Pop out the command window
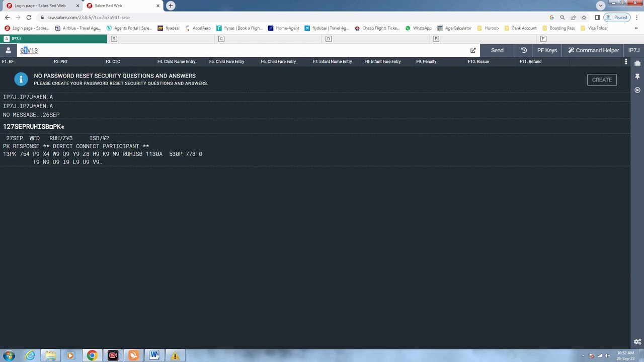 tap(473, 50)
